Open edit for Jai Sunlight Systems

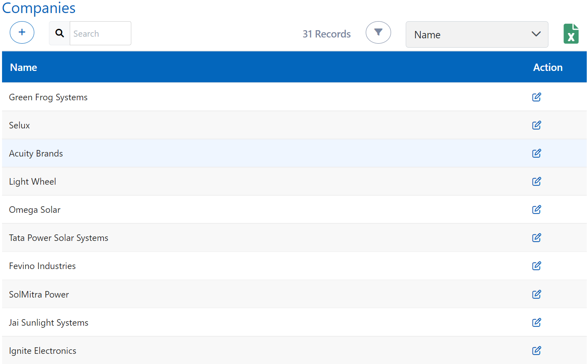[536, 323]
